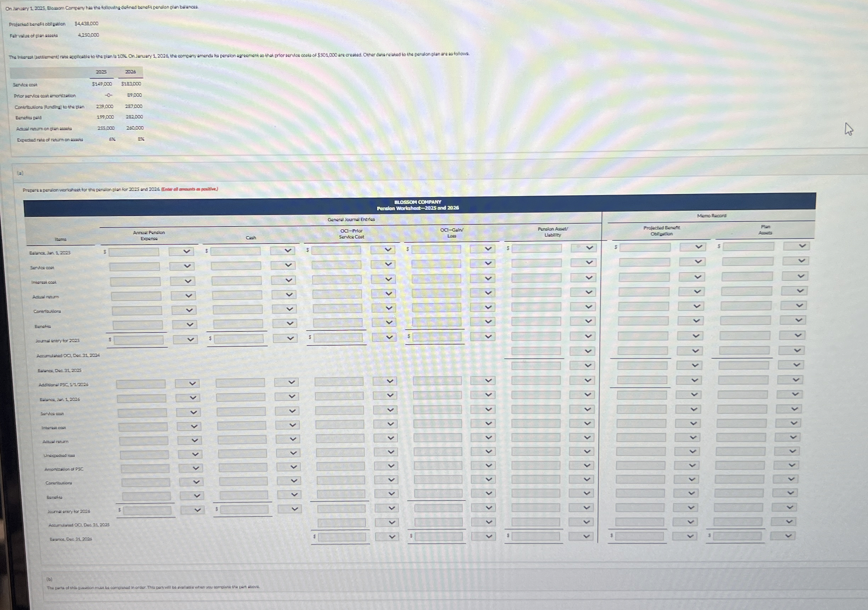
Task: Expand Projected Benefit Obligation dropdown for Benefits 2025
Action: click(690, 321)
